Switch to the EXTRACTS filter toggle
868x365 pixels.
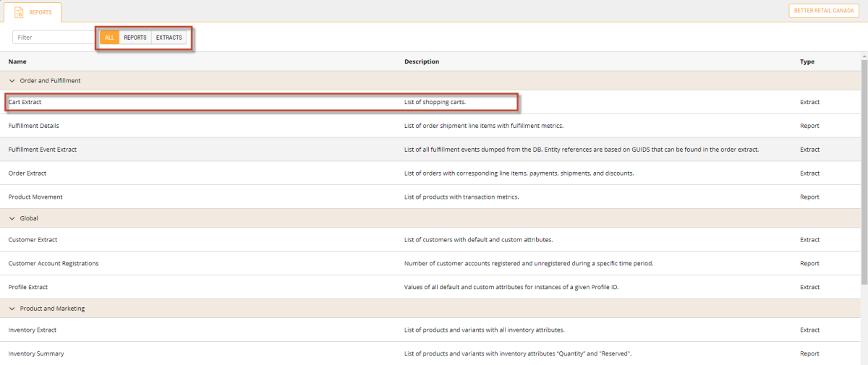(169, 38)
